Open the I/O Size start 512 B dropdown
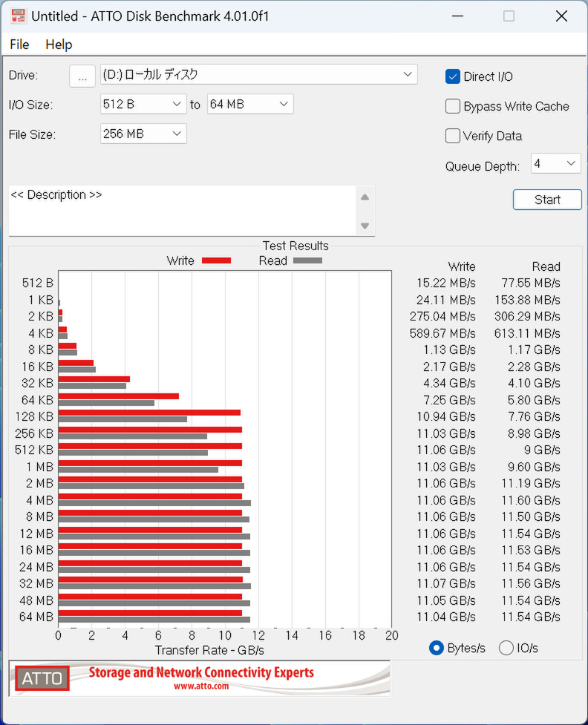588x725 pixels. click(143, 104)
